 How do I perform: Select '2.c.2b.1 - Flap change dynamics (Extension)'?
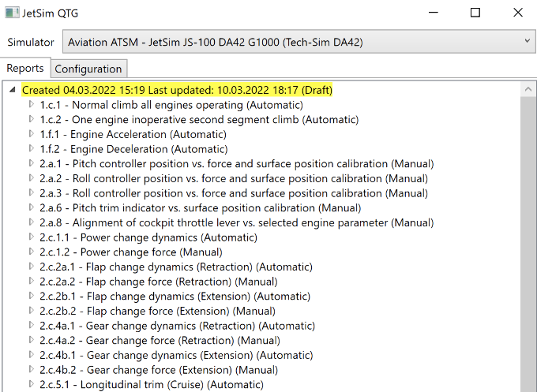pyautogui.click(x=175, y=297)
